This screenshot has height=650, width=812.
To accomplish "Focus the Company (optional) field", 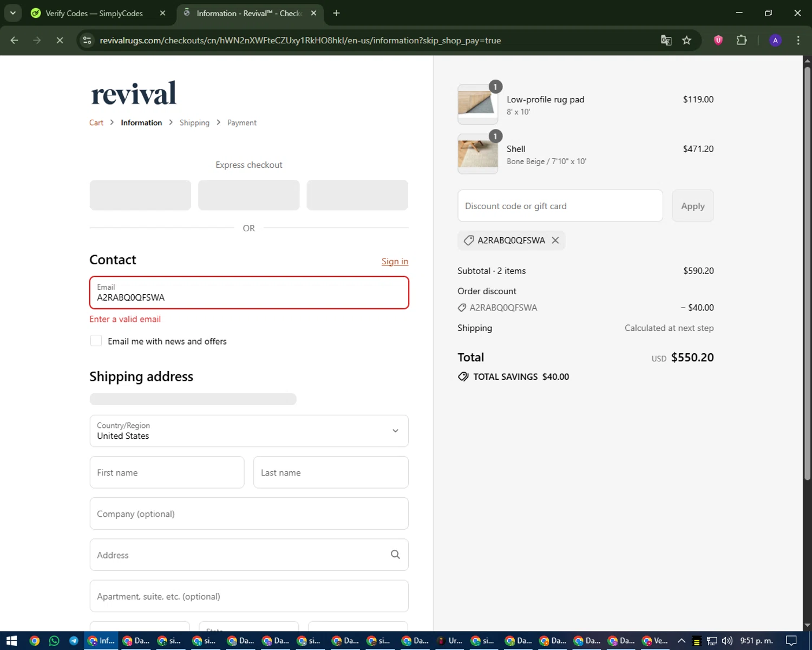I will (249, 513).
